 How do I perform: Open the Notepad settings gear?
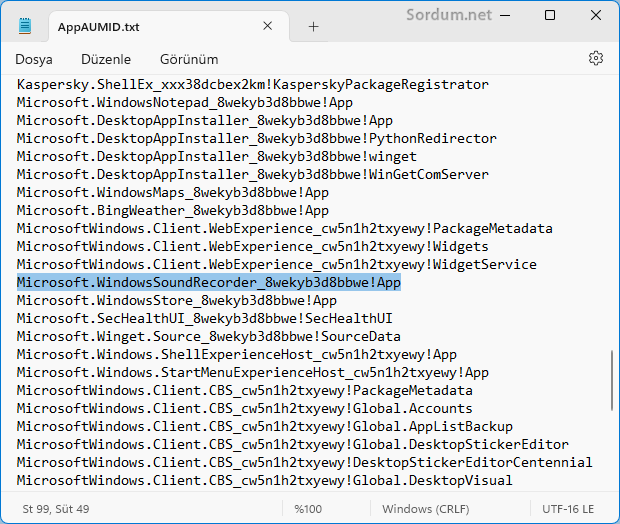595,59
